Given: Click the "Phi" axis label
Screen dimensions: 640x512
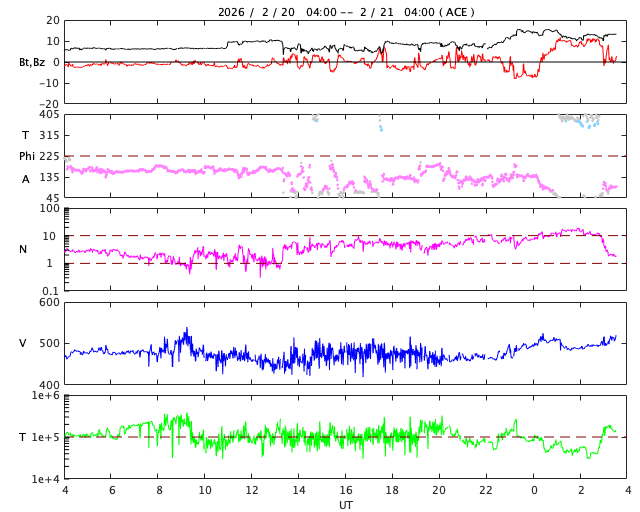Looking at the screenshot, I should click(27, 156).
